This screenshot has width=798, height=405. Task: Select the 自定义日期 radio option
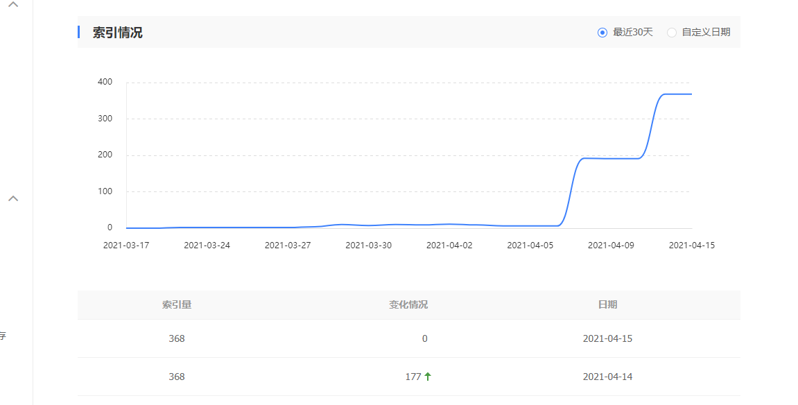[672, 32]
